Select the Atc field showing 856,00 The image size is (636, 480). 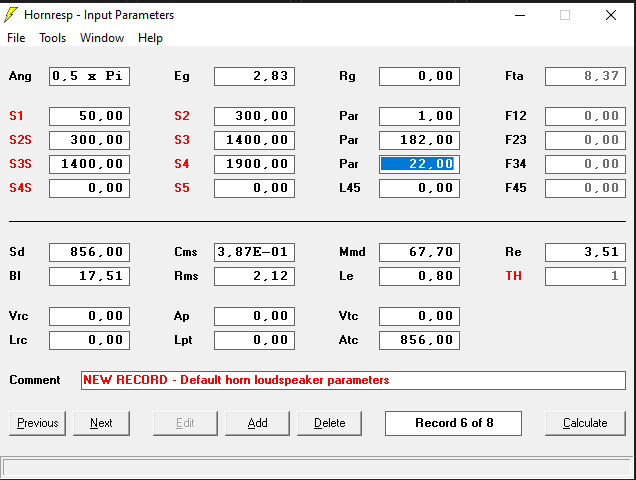click(419, 340)
